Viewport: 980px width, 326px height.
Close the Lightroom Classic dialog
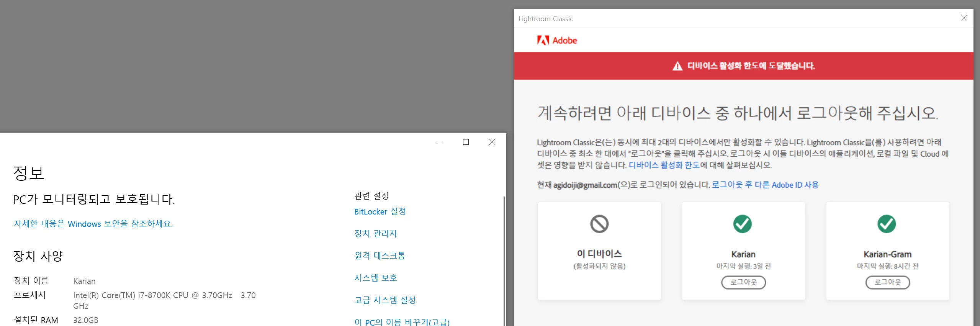964,18
